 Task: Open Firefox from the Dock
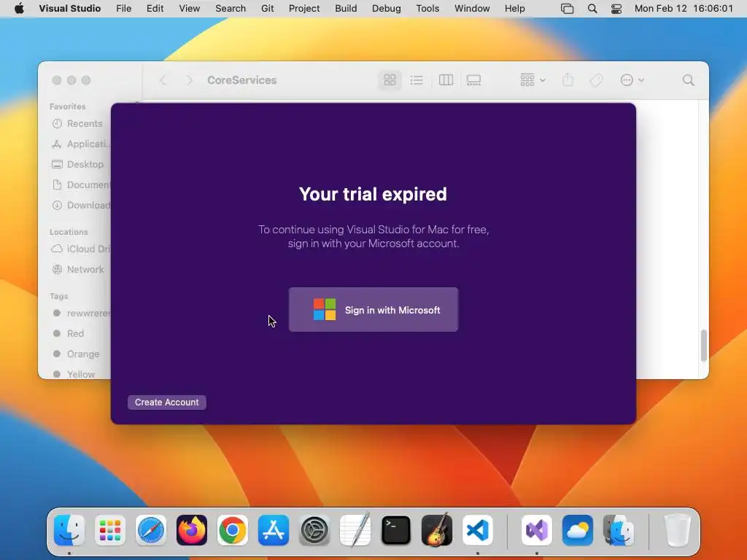coord(192,530)
